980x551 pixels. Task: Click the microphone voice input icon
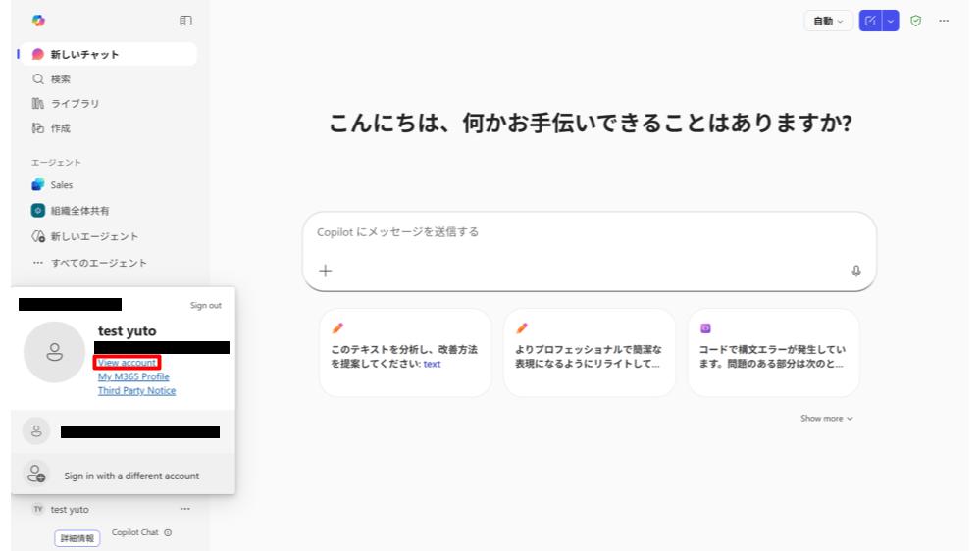pyautogui.click(x=856, y=271)
